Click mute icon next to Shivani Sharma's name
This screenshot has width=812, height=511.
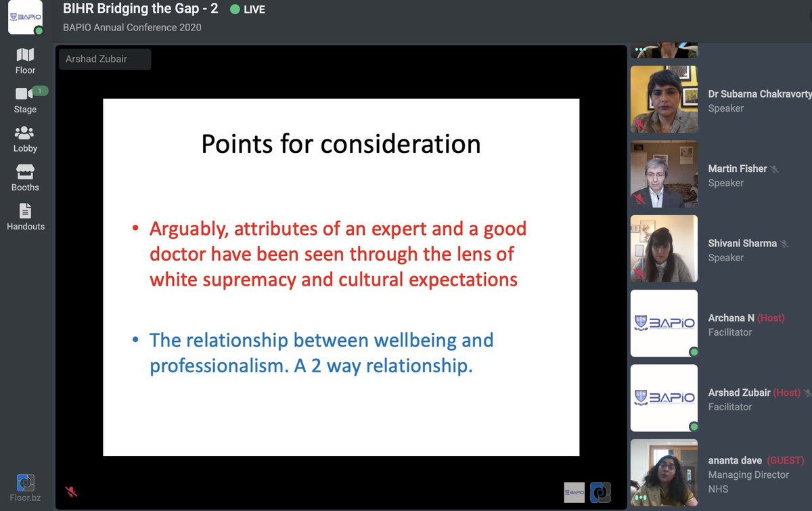click(x=784, y=244)
